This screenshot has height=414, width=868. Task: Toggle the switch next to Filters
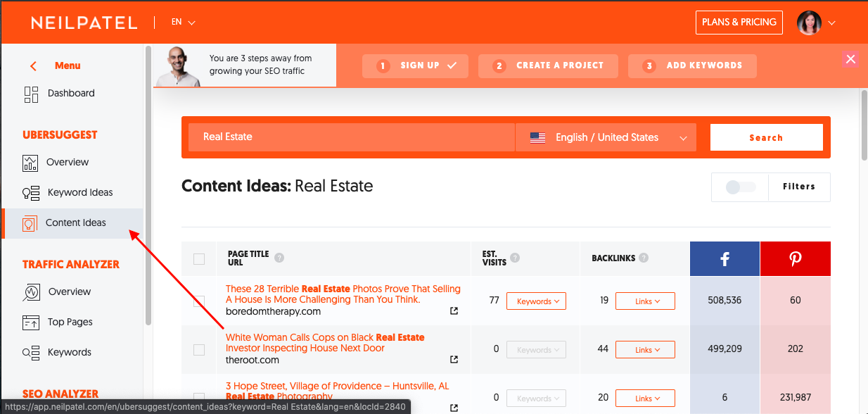[741, 187]
